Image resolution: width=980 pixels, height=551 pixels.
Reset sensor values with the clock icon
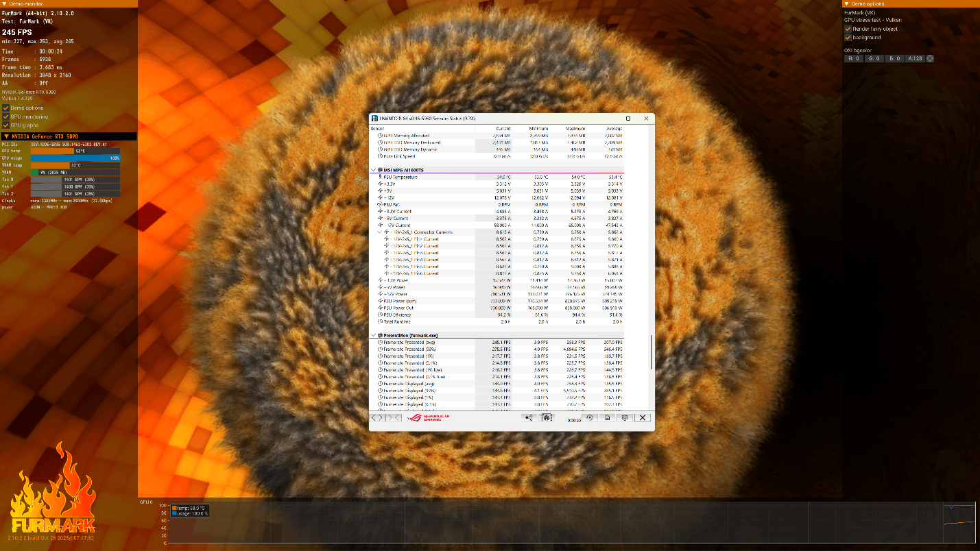tap(589, 417)
